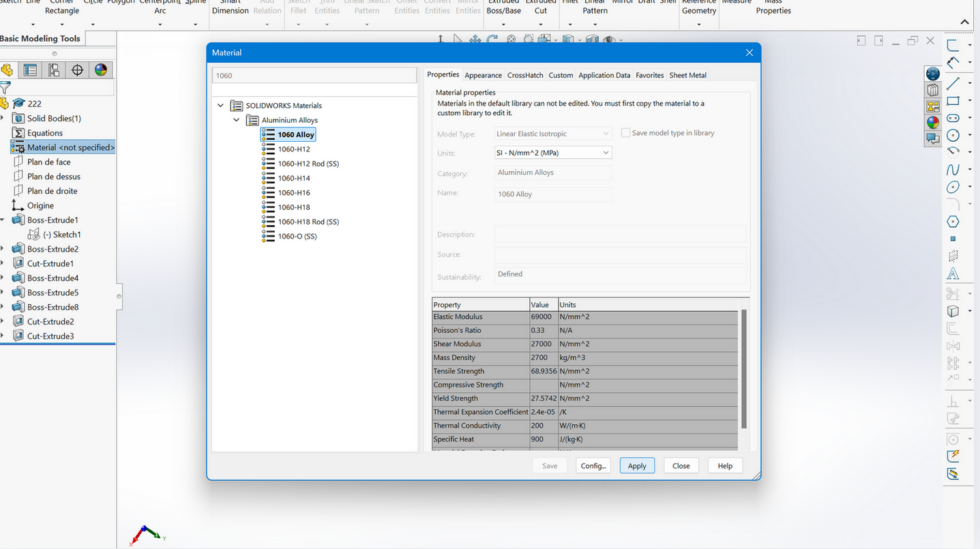The image size is (980, 549).
Task: Select the sketch Text tool (letter A)
Action: [x=953, y=274]
